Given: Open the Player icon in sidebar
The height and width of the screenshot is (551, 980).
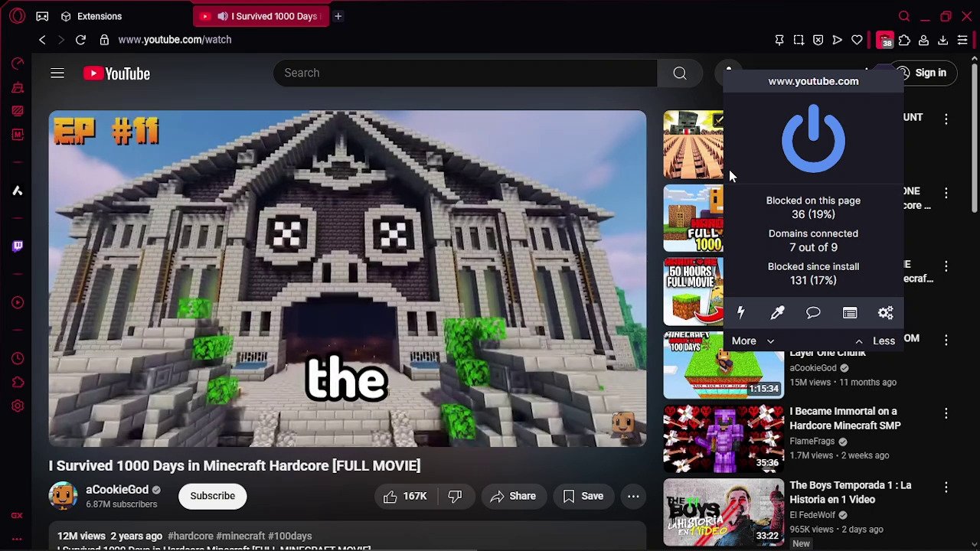Looking at the screenshot, I should (x=18, y=302).
